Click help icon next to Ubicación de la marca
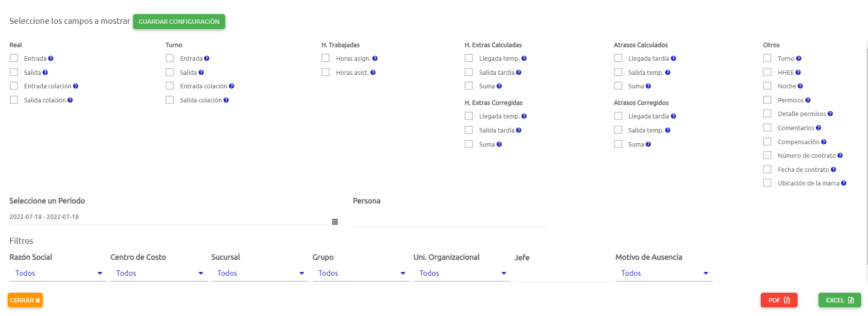 pyautogui.click(x=844, y=183)
